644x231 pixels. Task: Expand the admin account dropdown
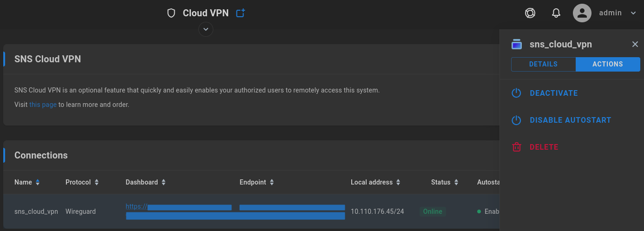click(633, 13)
